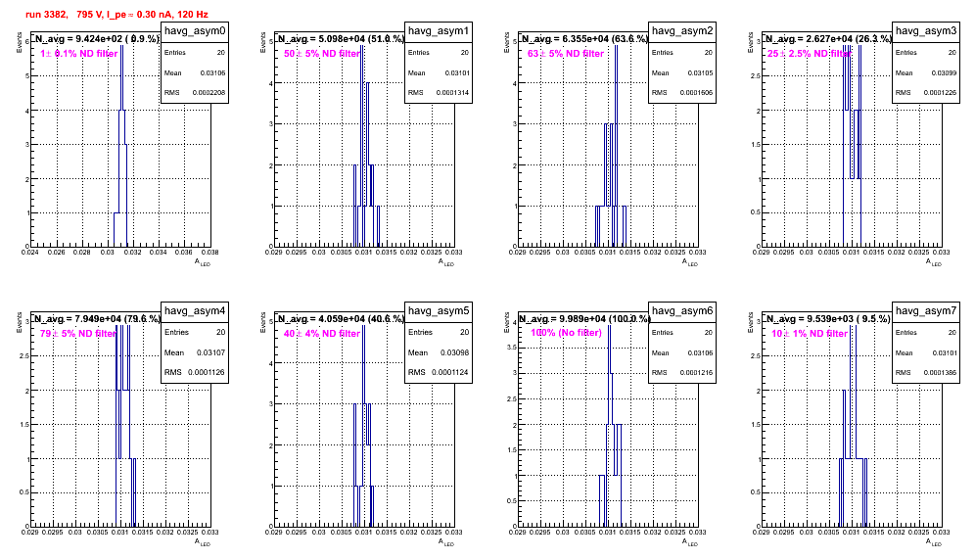Click the red run 3382 title text
The image size is (975, 560).
coord(116,15)
